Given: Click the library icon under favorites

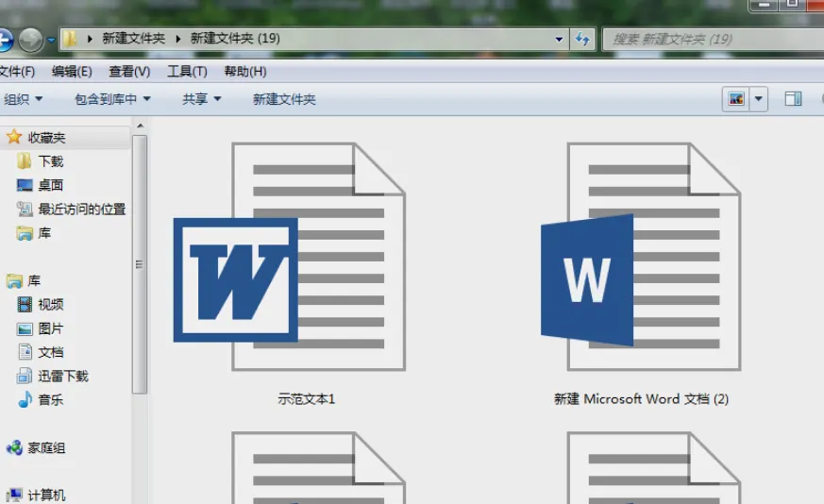Looking at the screenshot, I should (x=25, y=233).
